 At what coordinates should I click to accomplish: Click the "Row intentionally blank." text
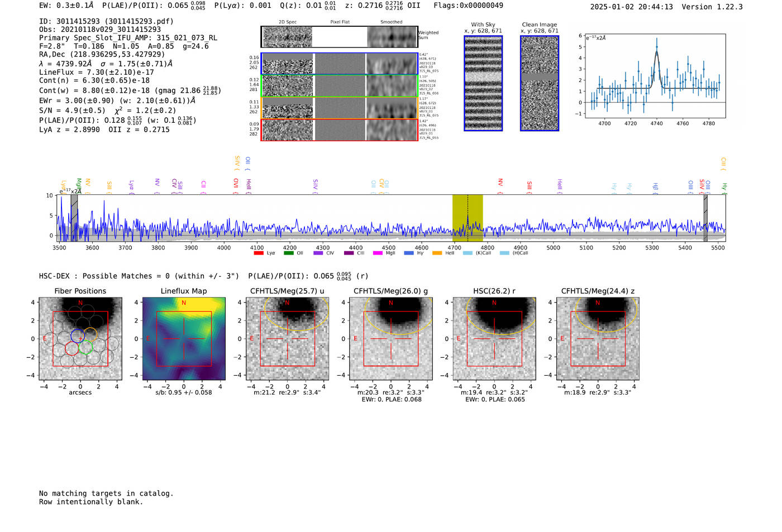pyautogui.click(x=91, y=502)
